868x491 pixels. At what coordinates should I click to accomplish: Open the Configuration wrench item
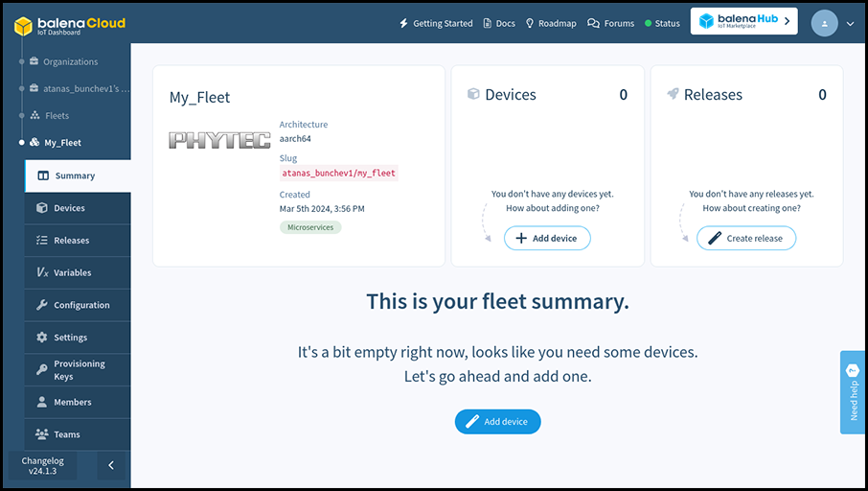tap(78, 305)
